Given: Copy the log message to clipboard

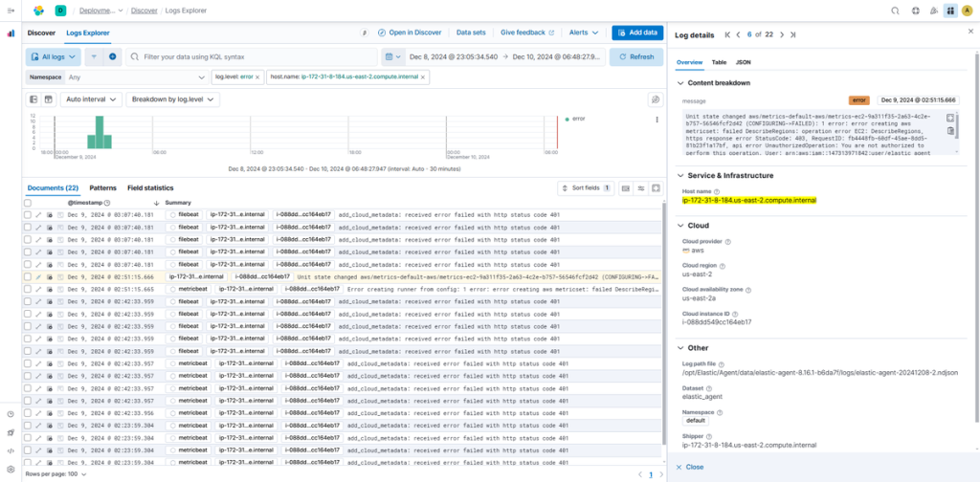Looking at the screenshot, I should (950, 131).
